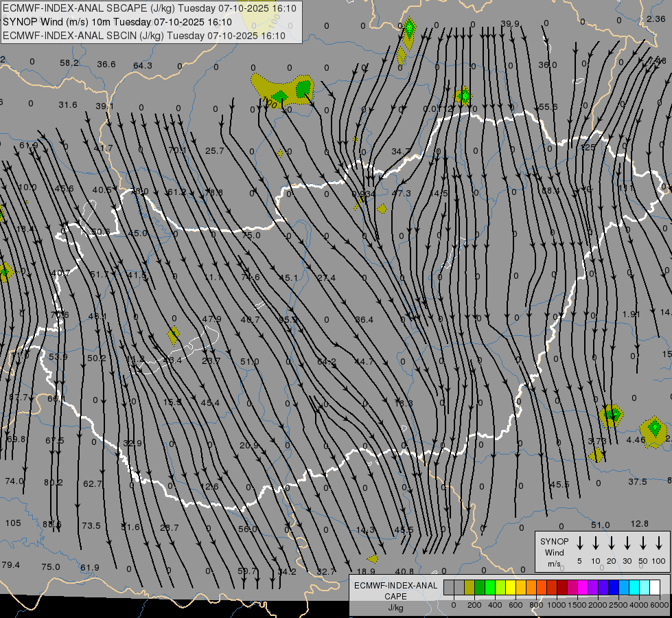672x618 pixels.
Task: Click the 39.9 value at map top
Action: [x=510, y=23]
